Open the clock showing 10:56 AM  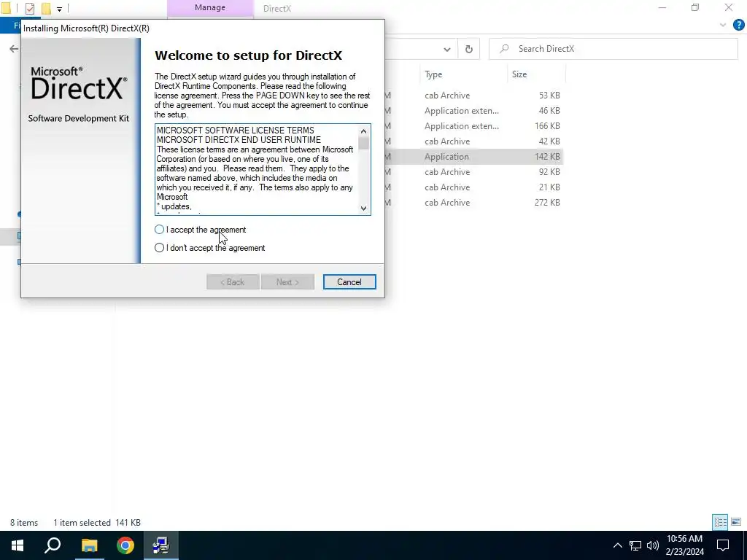point(684,545)
